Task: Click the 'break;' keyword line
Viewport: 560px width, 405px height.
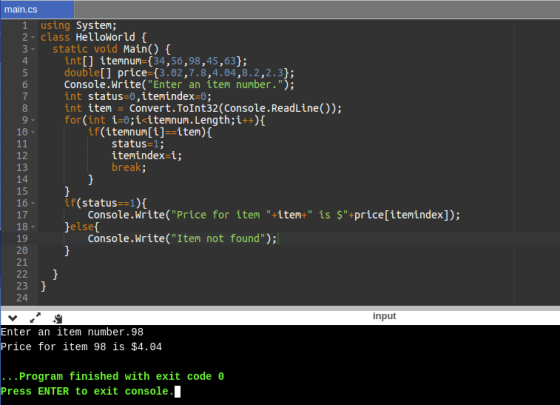Action: (x=129, y=167)
